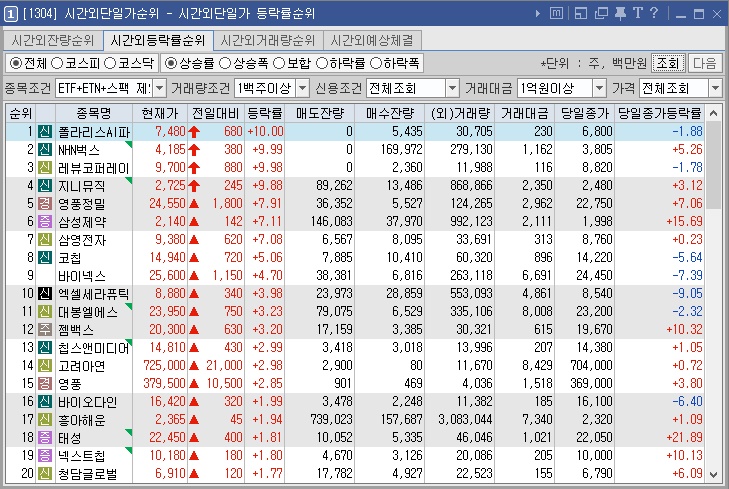Sort by the 등락률 column header
The image size is (729, 489).
pos(265,113)
